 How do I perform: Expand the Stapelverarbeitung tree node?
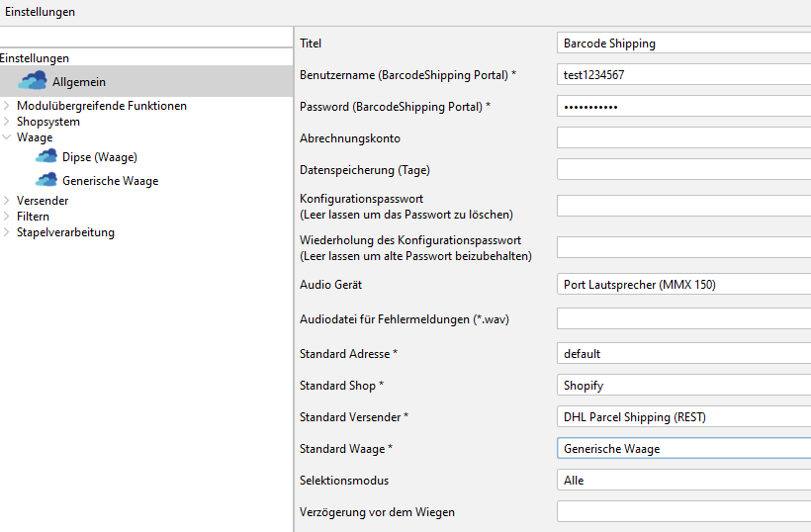[7, 232]
